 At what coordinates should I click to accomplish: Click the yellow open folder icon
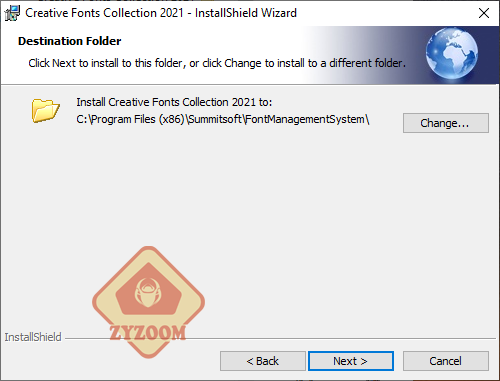click(45, 110)
